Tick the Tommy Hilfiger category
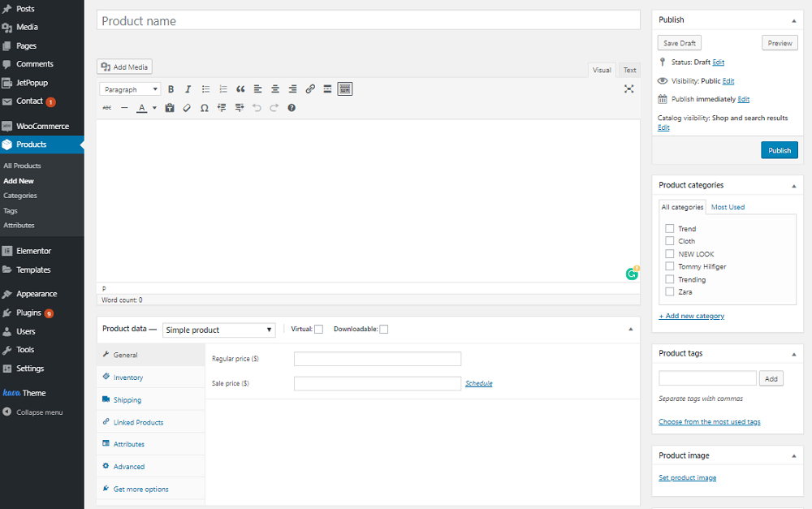The width and height of the screenshot is (812, 509). (x=670, y=266)
